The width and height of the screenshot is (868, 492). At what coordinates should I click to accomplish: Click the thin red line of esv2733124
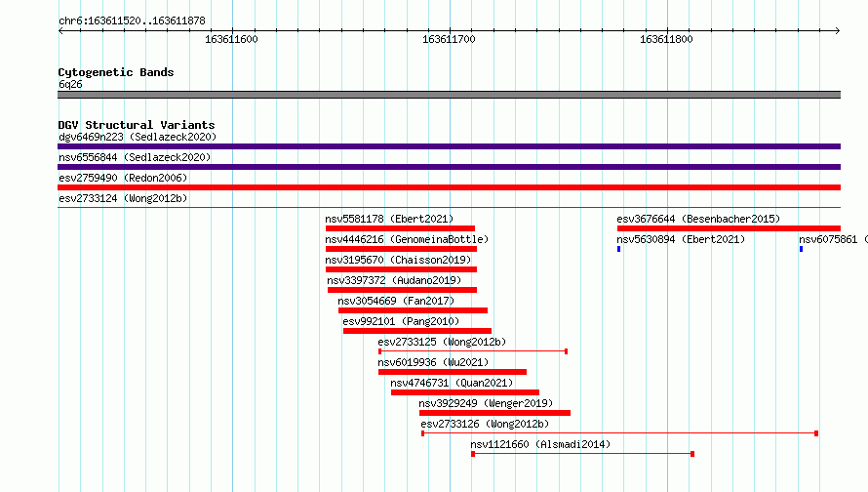coord(449,208)
